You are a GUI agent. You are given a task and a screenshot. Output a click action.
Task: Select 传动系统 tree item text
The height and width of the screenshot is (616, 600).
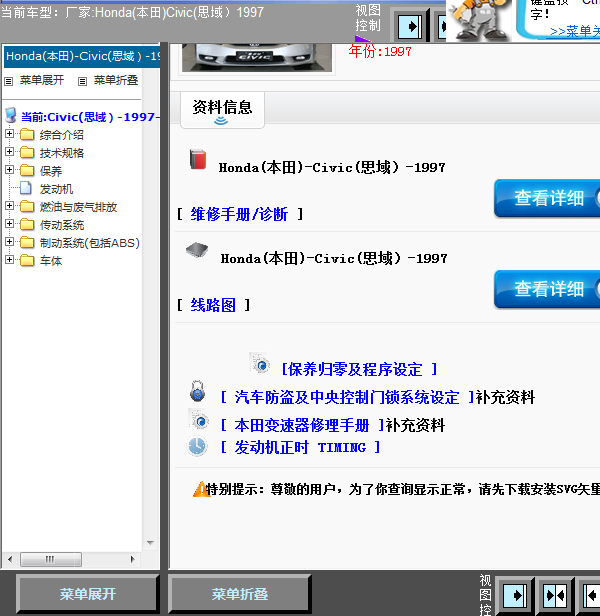pyautogui.click(x=62, y=225)
